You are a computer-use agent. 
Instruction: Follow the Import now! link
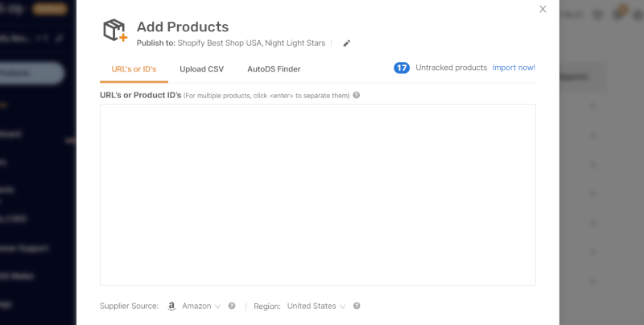click(x=514, y=68)
